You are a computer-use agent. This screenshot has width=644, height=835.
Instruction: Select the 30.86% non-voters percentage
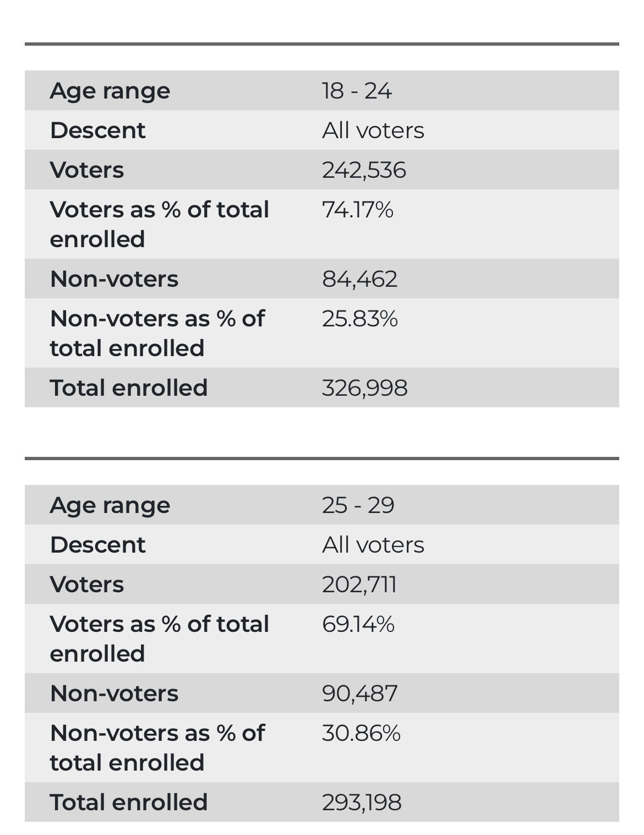(x=361, y=733)
